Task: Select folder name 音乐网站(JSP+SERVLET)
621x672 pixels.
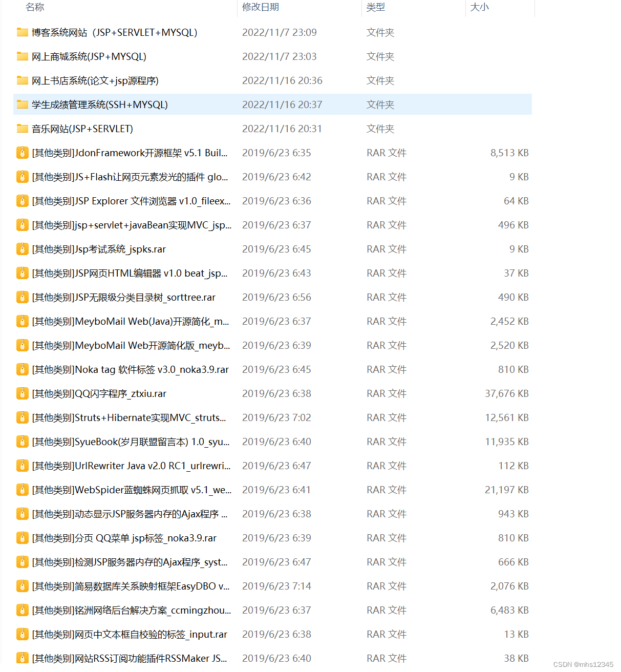Action: 82,129
